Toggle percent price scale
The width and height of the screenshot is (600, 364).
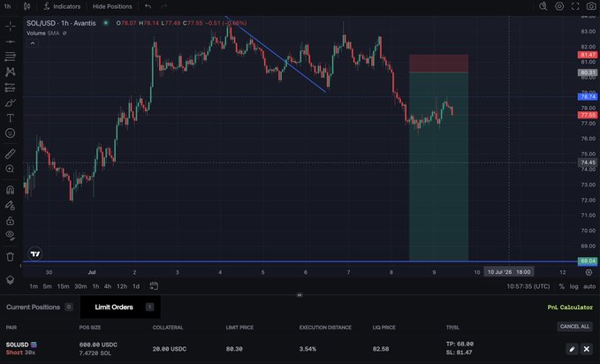click(x=561, y=286)
